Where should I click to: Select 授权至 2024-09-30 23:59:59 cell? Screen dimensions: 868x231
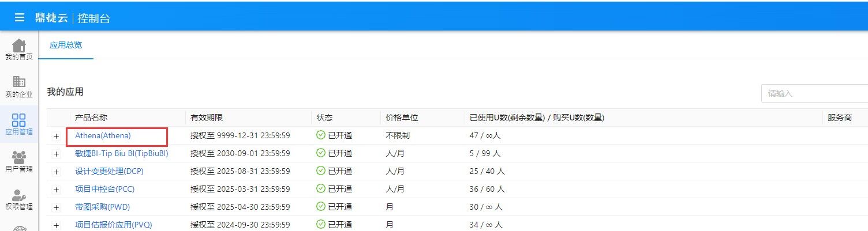tap(240, 225)
